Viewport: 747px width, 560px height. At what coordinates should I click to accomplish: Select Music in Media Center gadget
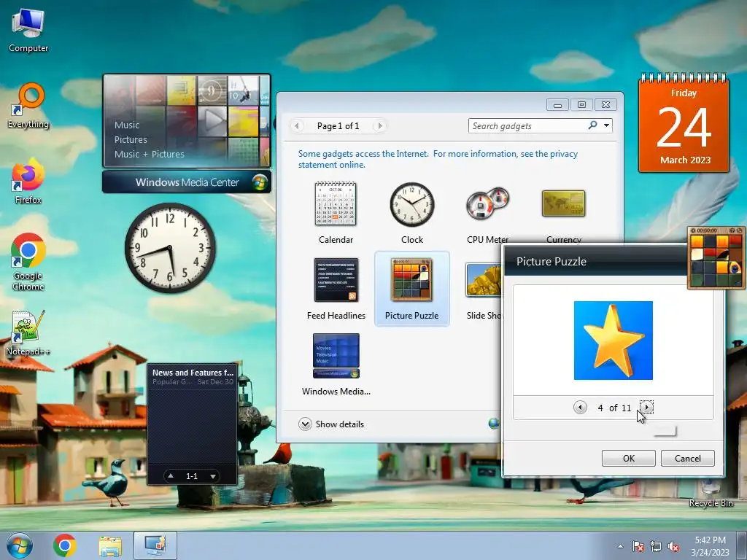click(x=127, y=125)
